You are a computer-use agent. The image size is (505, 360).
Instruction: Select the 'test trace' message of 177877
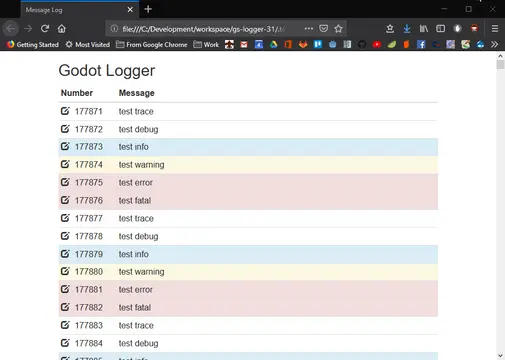click(x=136, y=218)
